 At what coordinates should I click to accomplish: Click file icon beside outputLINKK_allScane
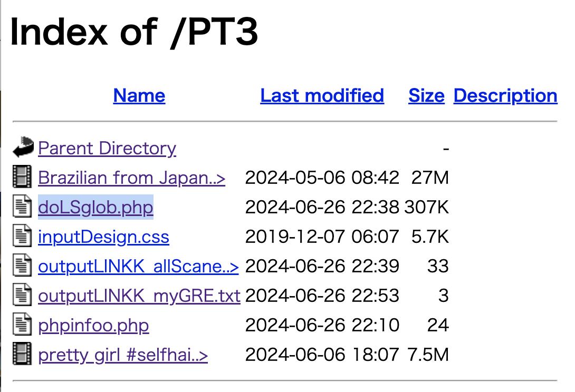(22, 267)
